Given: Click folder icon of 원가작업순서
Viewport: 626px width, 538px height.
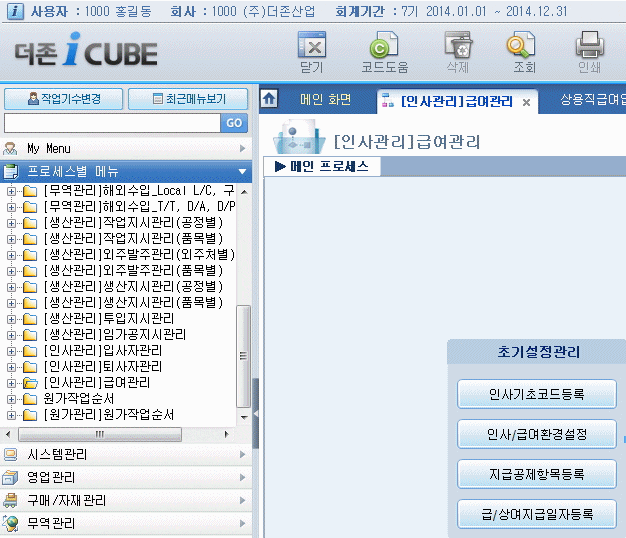Looking at the screenshot, I should point(30,399).
